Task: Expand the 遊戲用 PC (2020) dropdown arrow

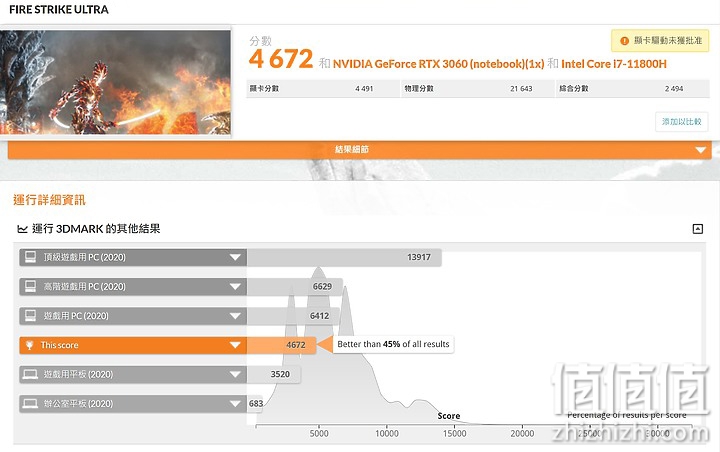Action: (235, 316)
